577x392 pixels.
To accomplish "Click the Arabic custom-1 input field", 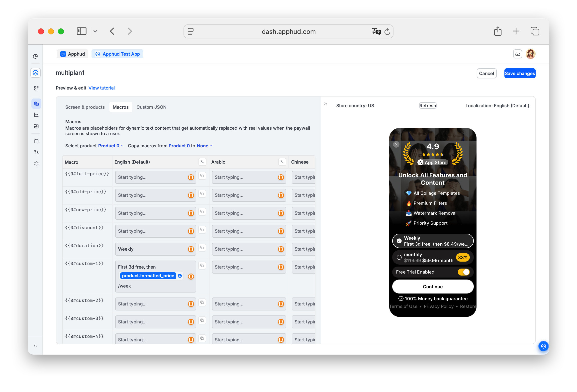I will pos(249,267).
